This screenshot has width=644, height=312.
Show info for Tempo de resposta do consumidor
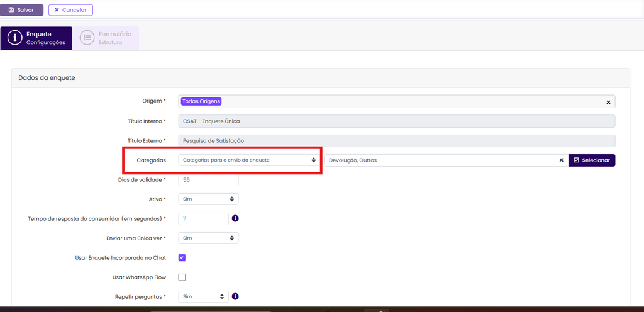pos(235,218)
